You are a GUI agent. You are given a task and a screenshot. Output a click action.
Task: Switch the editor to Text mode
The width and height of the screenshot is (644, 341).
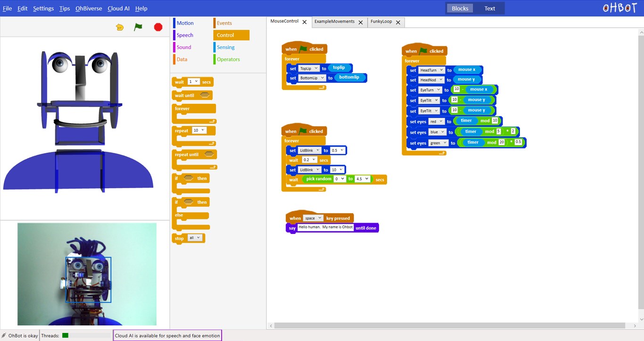[489, 8]
